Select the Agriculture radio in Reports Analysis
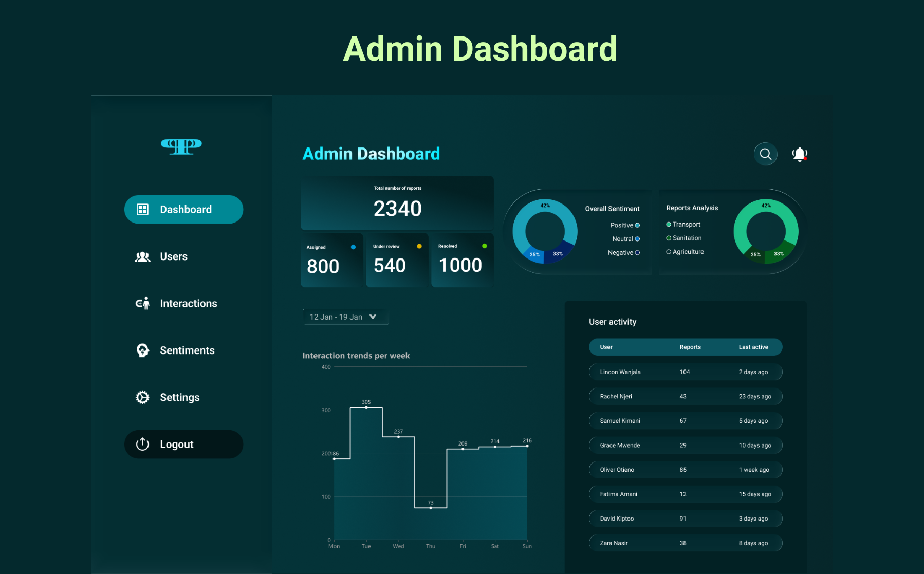 668,251
